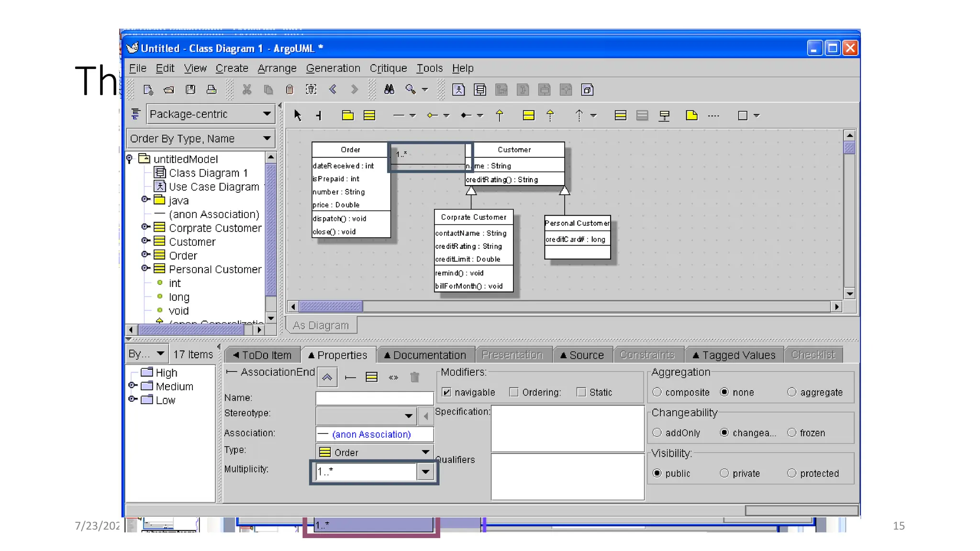The width and height of the screenshot is (980, 551).
Task: Select the Dependency arrow tool
Action: pyautogui.click(x=579, y=115)
